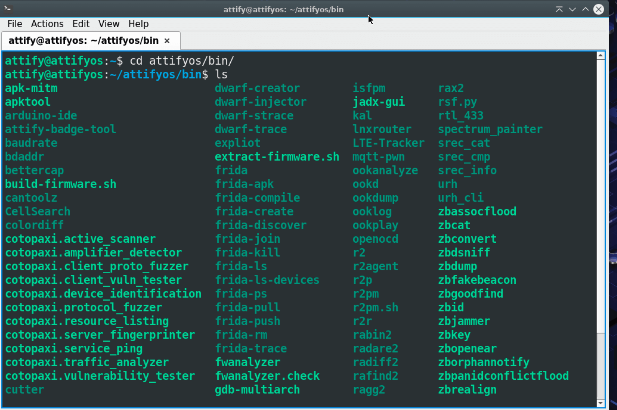The width and height of the screenshot is (617, 410).
Task: Click the scrollbar up arrow
Action: (600, 55)
